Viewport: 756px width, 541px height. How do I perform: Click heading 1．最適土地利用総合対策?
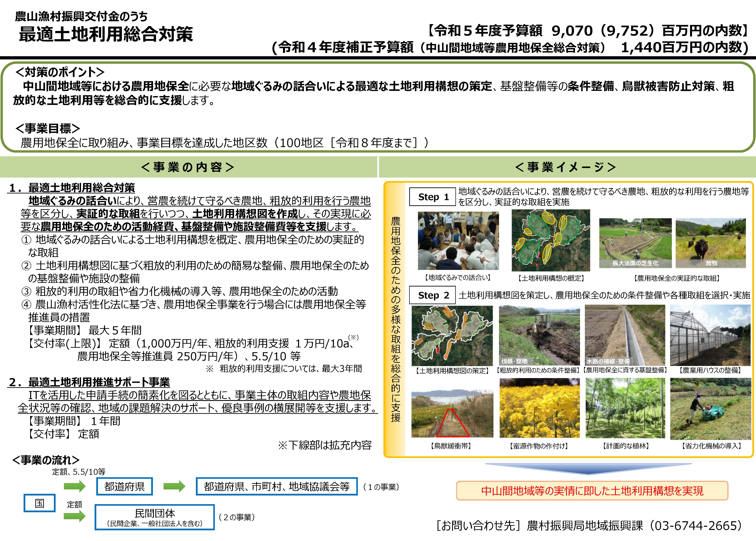click(72, 188)
